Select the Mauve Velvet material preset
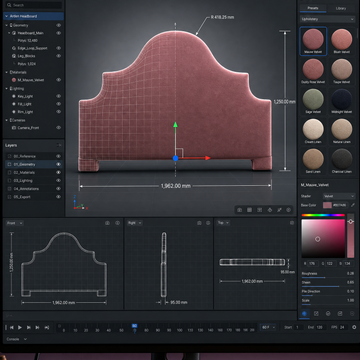The height and width of the screenshot is (360, 360). coord(313,41)
